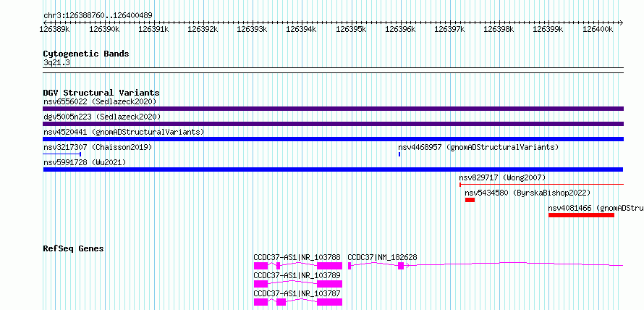Click the nsv5434580 small red block
This screenshot has width=644, height=310.
coord(470,200)
